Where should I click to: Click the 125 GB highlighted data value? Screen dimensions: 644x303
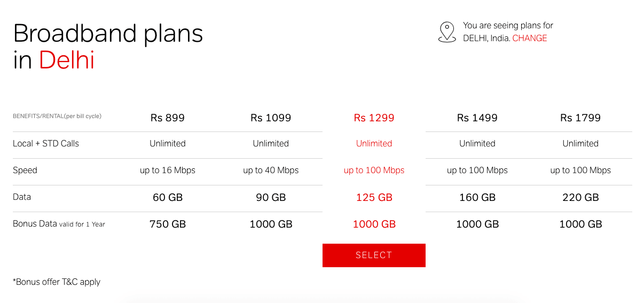coord(374,198)
